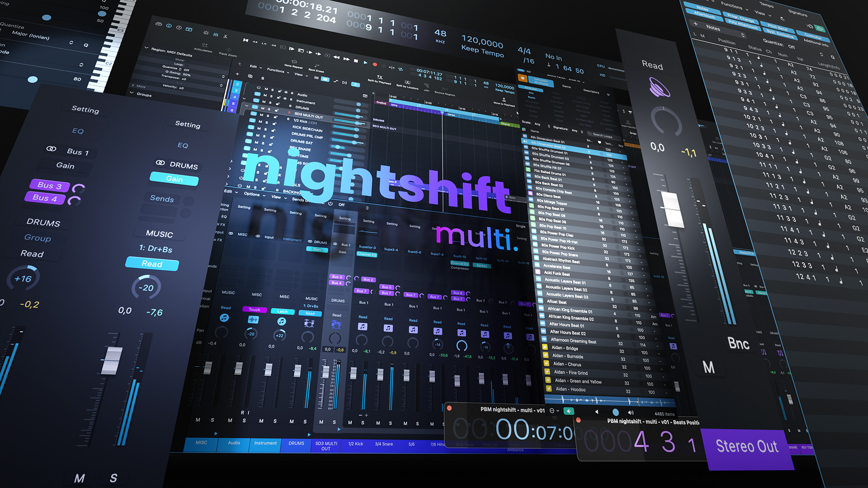Open the Articulation panel icon
Viewport: 868px width, 488px height.
(204, 45)
